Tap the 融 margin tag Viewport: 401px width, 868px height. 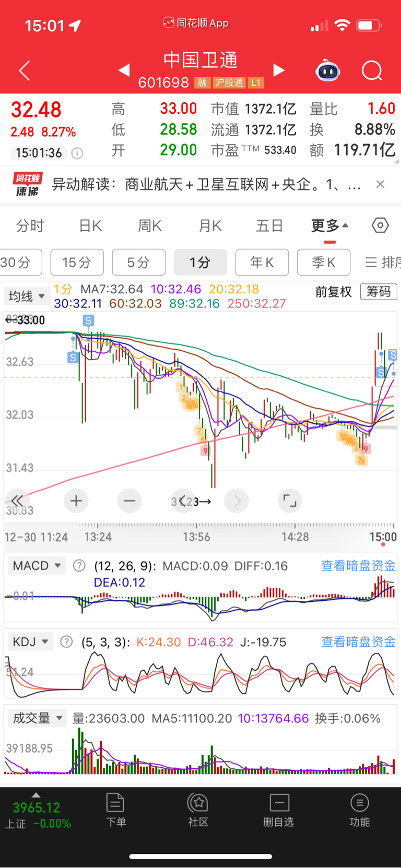[x=202, y=83]
